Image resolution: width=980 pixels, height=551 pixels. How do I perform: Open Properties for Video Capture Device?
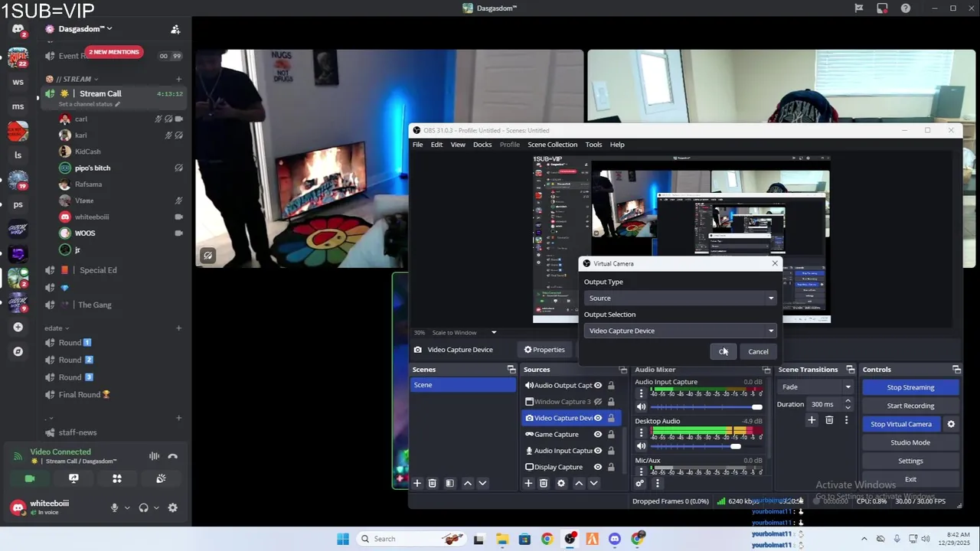tap(544, 350)
